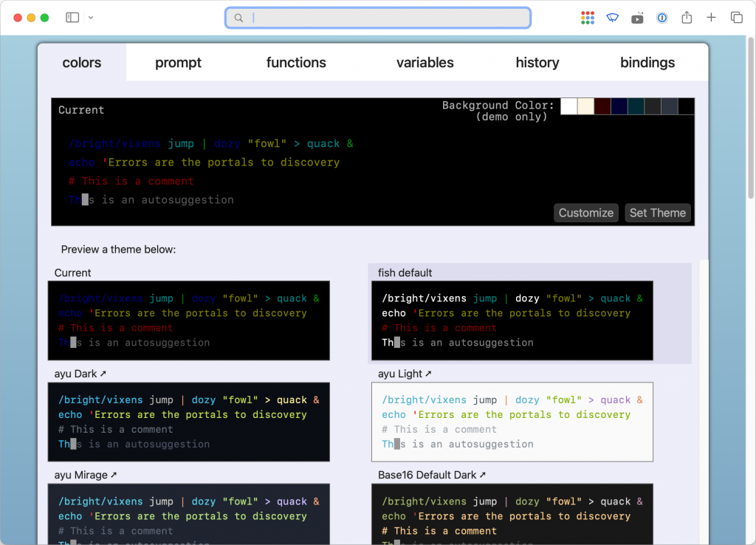Viewport: 756px width, 545px height.
Task: Toggle the Safari sidebar icon
Action: (x=72, y=18)
